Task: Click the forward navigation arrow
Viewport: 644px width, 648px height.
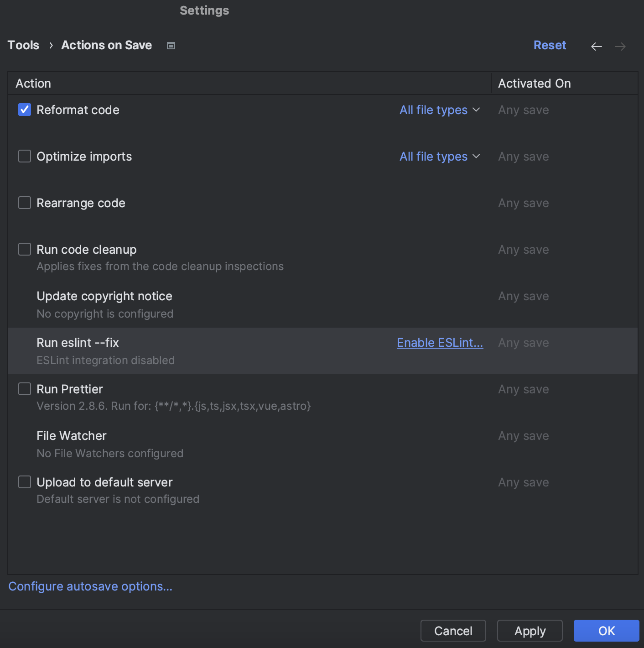Action: pos(620,46)
